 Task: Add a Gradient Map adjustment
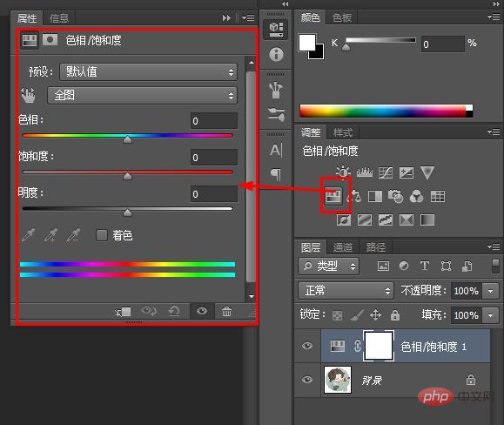click(427, 220)
